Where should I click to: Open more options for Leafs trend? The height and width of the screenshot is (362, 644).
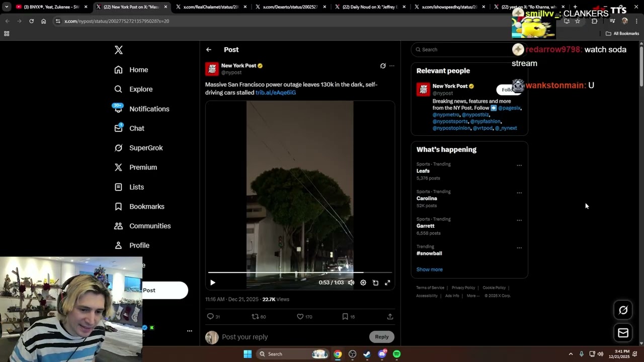(x=519, y=165)
